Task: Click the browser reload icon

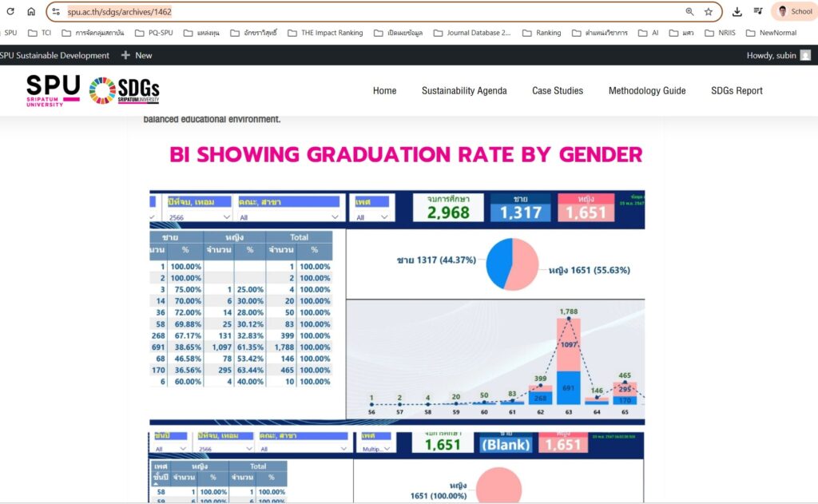Action: tap(10, 11)
